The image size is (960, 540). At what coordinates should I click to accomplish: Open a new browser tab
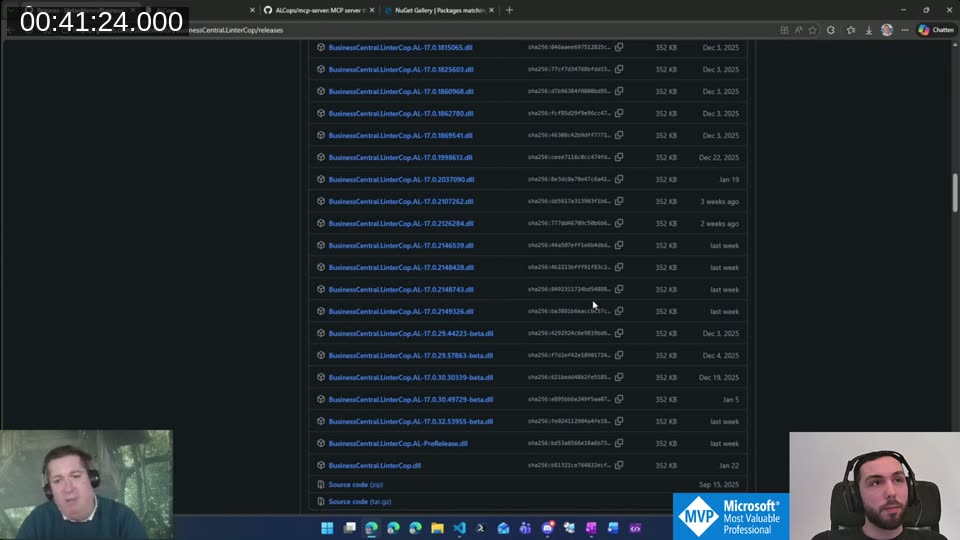tap(509, 10)
